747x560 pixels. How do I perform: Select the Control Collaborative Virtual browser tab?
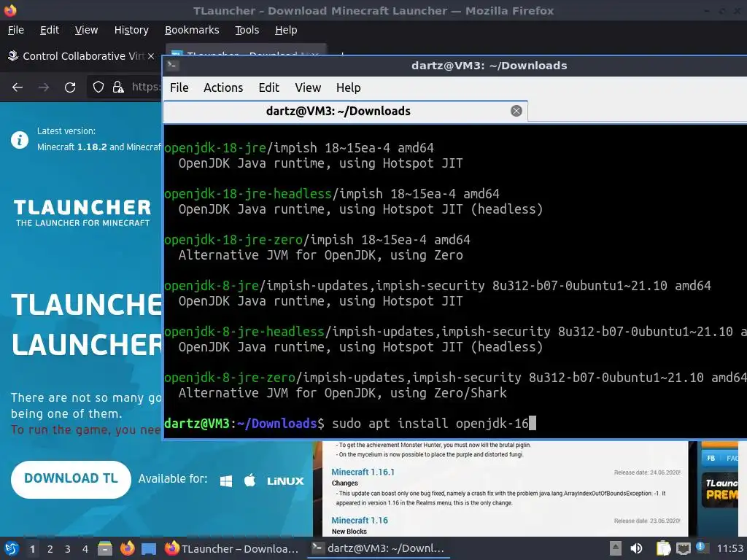click(x=81, y=56)
